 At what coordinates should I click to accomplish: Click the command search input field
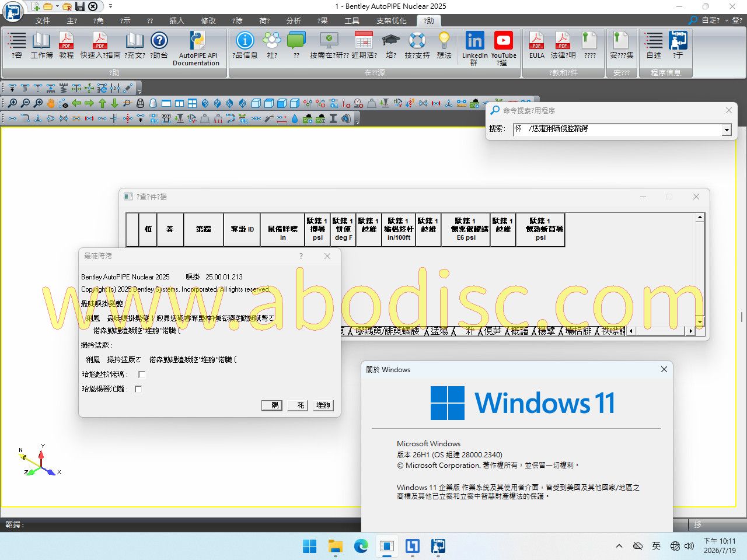point(617,129)
